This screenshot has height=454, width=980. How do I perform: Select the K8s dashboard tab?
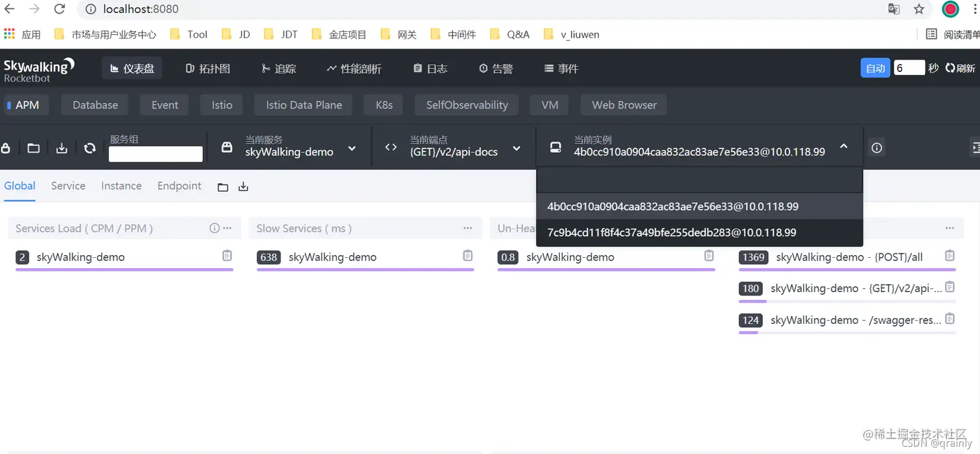tap(384, 105)
